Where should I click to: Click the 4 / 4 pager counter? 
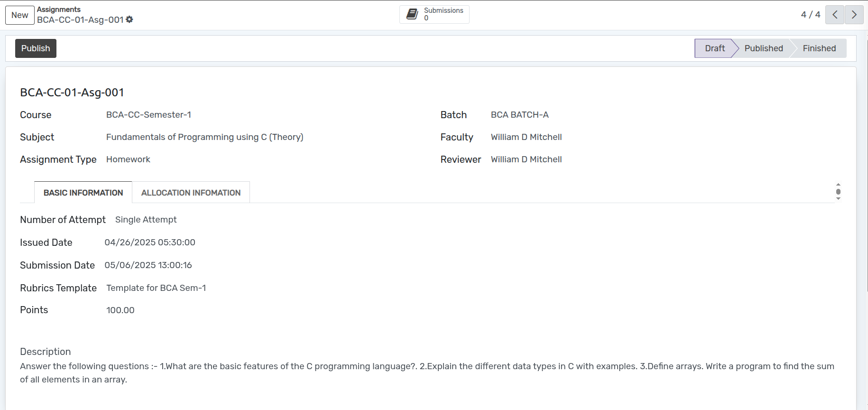tap(811, 15)
